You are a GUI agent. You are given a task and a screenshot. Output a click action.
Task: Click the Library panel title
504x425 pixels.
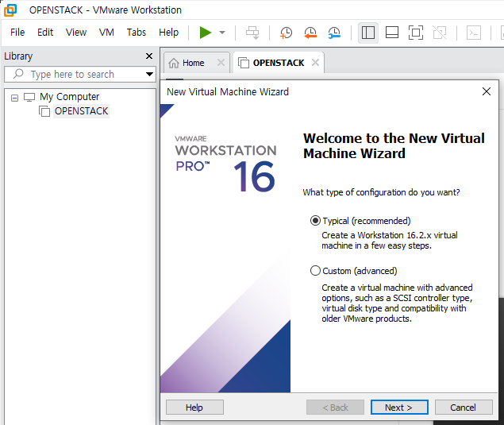point(18,56)
